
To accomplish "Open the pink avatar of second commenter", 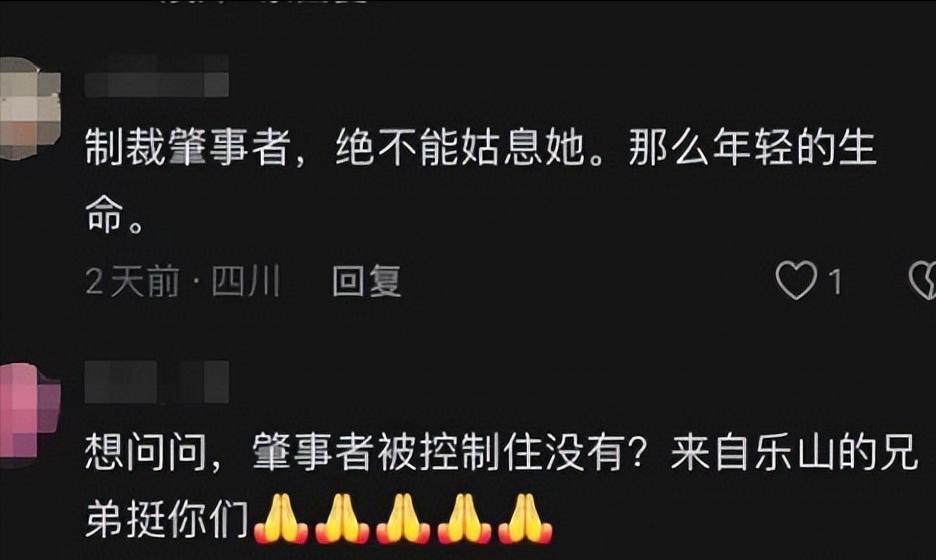I will pos(29,411).
